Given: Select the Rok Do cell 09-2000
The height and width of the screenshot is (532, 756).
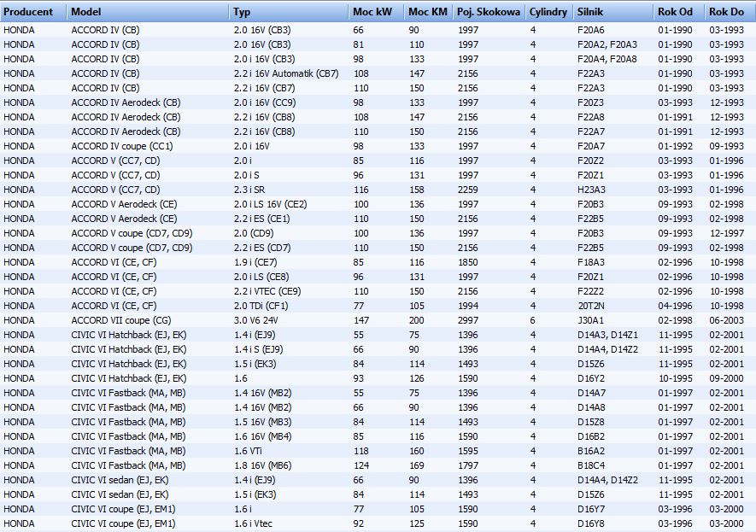Looking at the screenshot, I should (x=726, y=378).
